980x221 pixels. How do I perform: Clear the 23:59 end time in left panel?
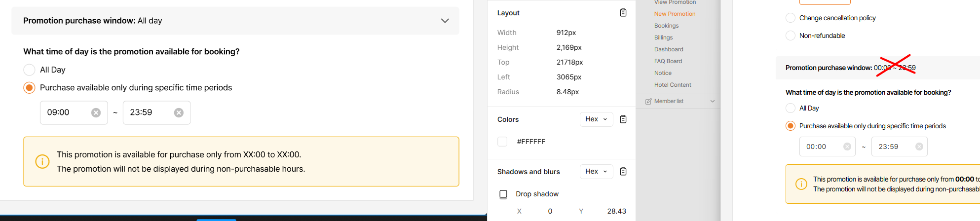coord(179,113)
